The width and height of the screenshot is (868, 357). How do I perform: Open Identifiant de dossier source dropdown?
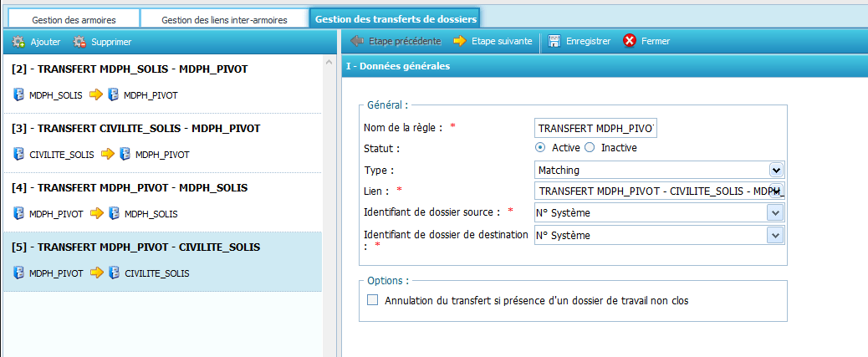775,213
